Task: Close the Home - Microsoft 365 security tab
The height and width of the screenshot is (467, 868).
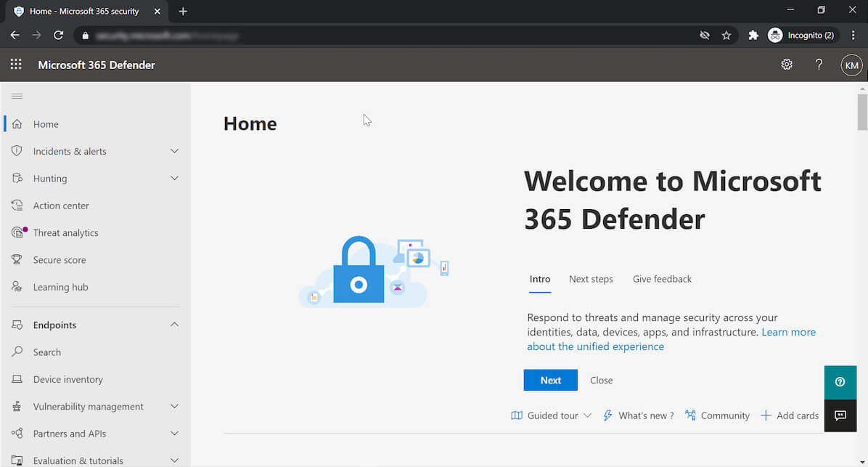Action: tap(157, 11)
